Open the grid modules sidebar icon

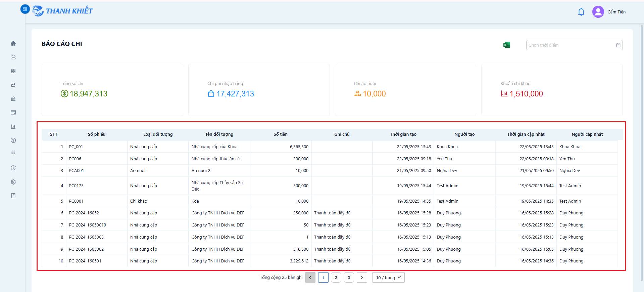coord(13,71)
